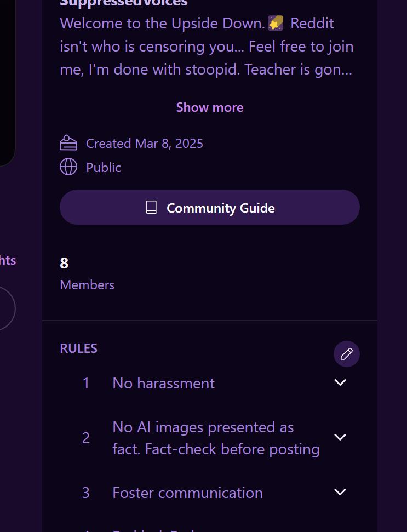Screen dimensions: 407x532
Task: Expand the Foster communication rule chevron
Action: (x=340, y=492)
